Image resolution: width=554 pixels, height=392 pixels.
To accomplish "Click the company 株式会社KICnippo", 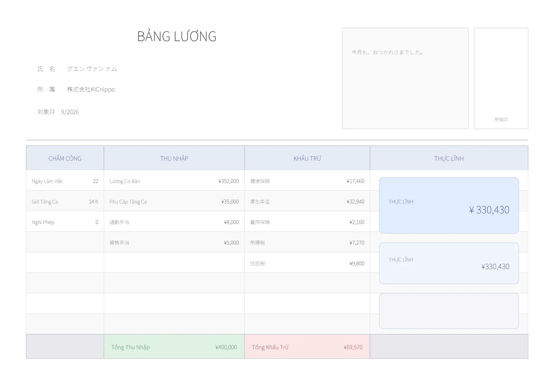I will [91, 89].
